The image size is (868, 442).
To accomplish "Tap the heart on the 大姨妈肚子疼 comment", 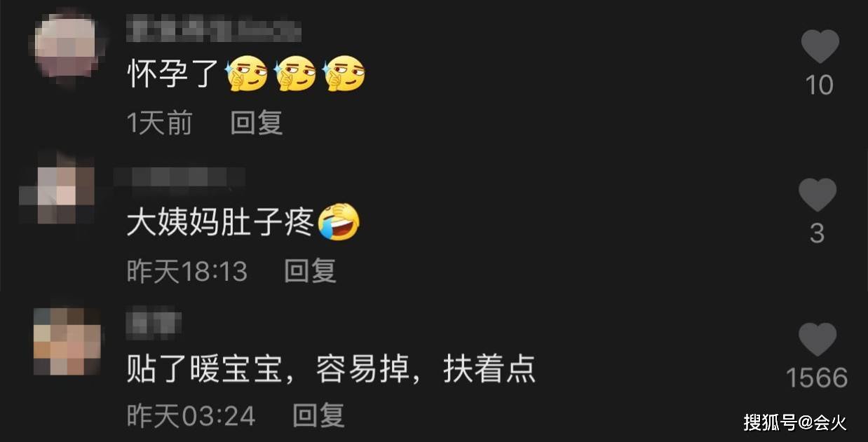I will coord(818,195).
